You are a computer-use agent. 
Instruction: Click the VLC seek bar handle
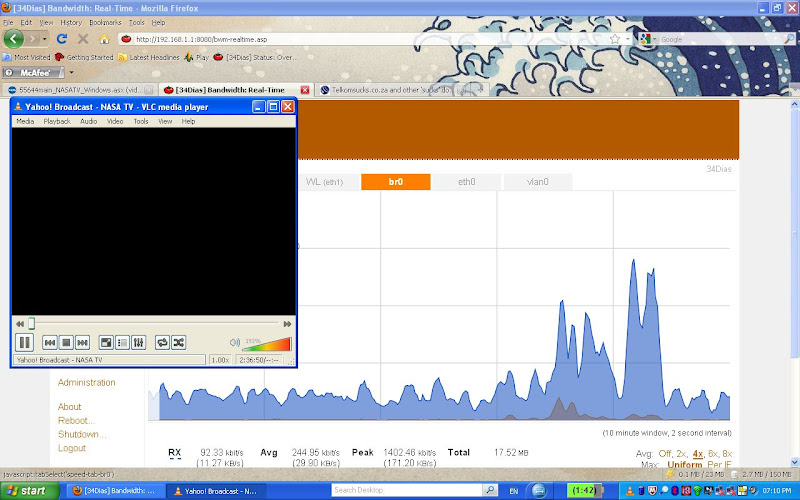[31, 323]
